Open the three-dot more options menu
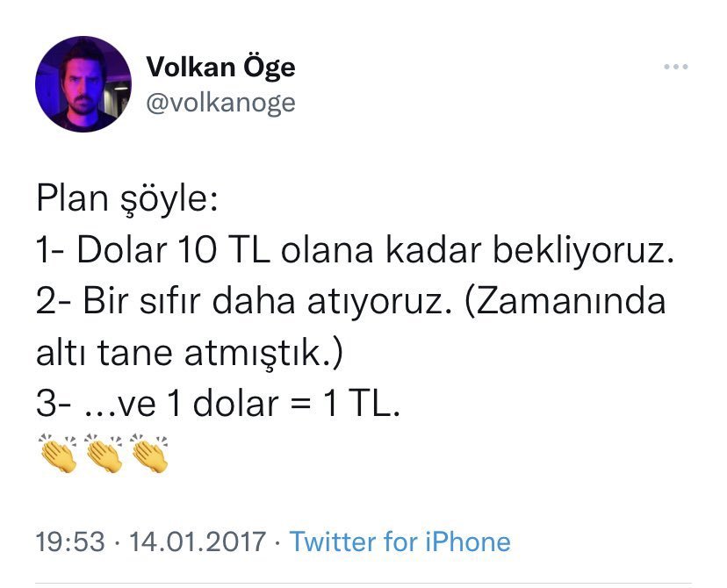The image size is (727, 588). click(675, 67)
